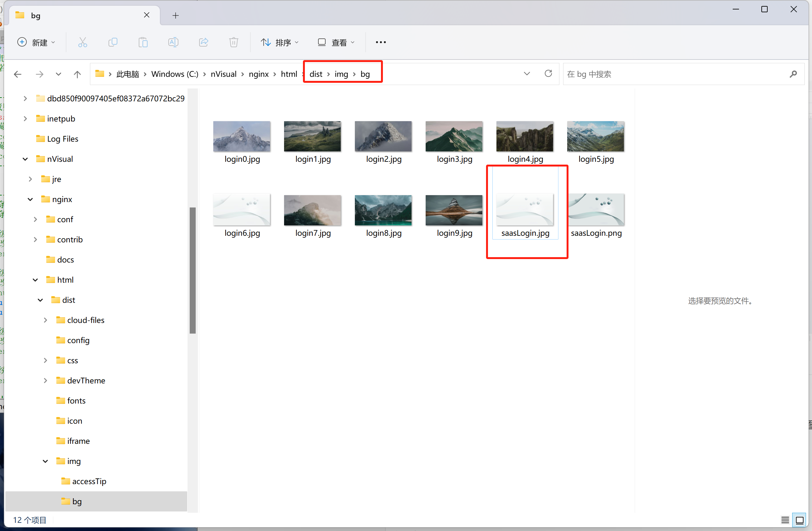Refresh the current folder view

click(x=548, y=74)
